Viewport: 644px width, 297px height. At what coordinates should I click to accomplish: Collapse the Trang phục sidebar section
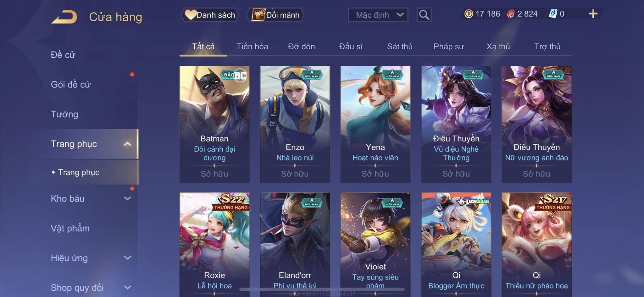pos(127,144)
